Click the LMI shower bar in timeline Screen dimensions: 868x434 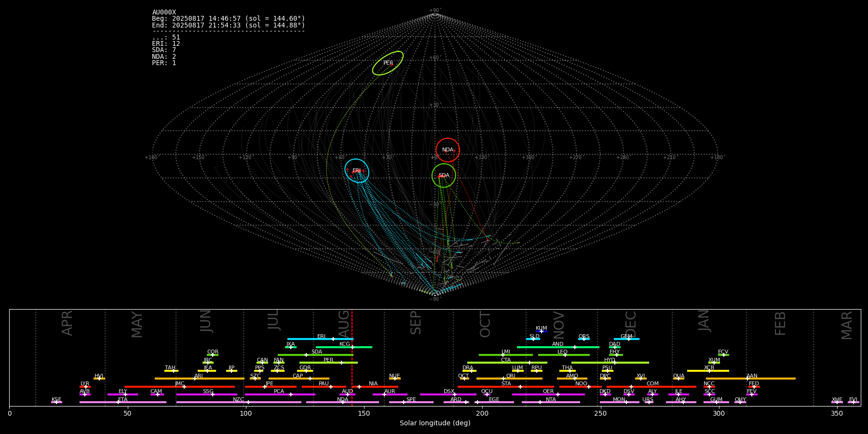[506, 355]
